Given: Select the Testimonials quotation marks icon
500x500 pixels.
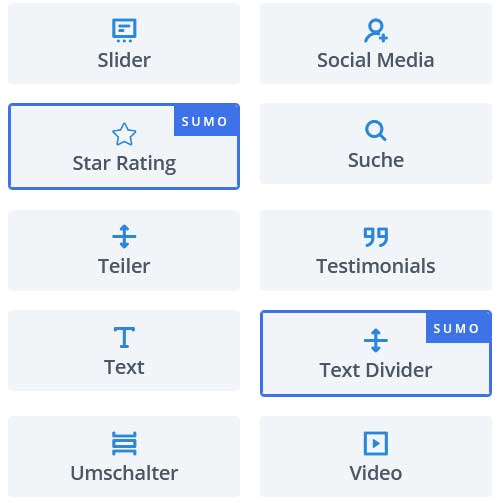Looking at the screenshot, I should (376, 237).
